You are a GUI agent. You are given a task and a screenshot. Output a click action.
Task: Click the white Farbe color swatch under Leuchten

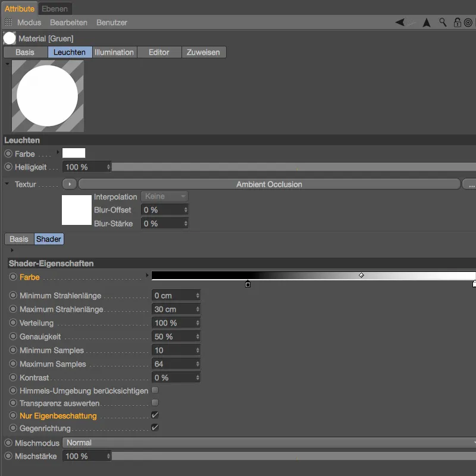pyautogui.click(x=73, y=153)
